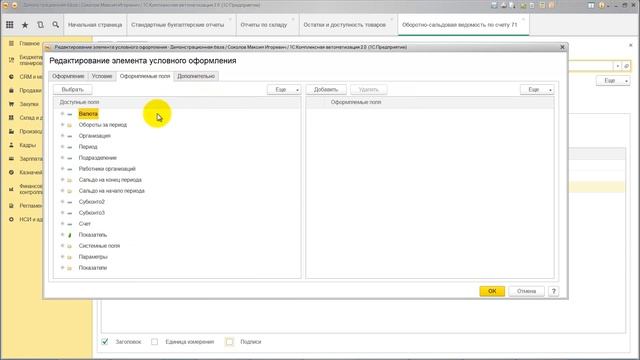
Task: Confirm with the OK button
Action: coord(492,291)
